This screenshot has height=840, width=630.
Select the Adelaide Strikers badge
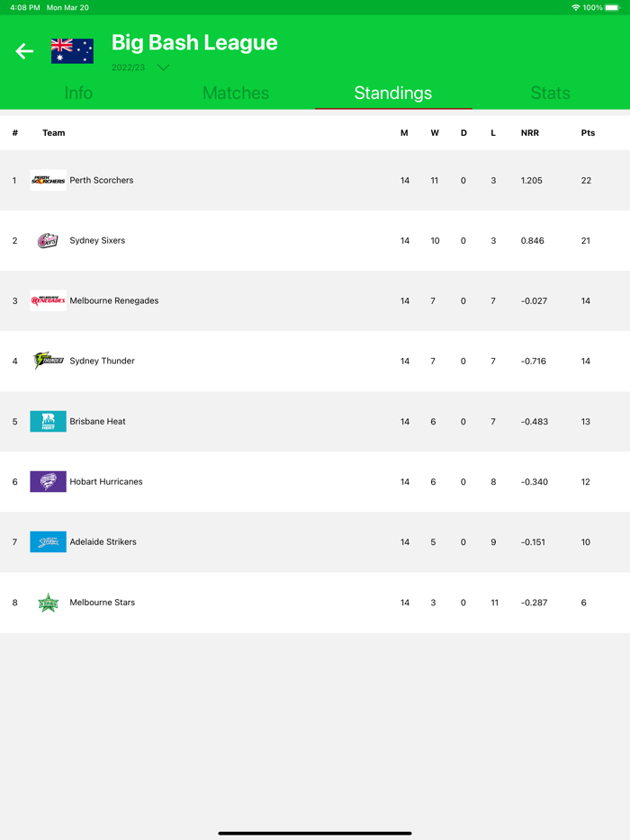48,541
